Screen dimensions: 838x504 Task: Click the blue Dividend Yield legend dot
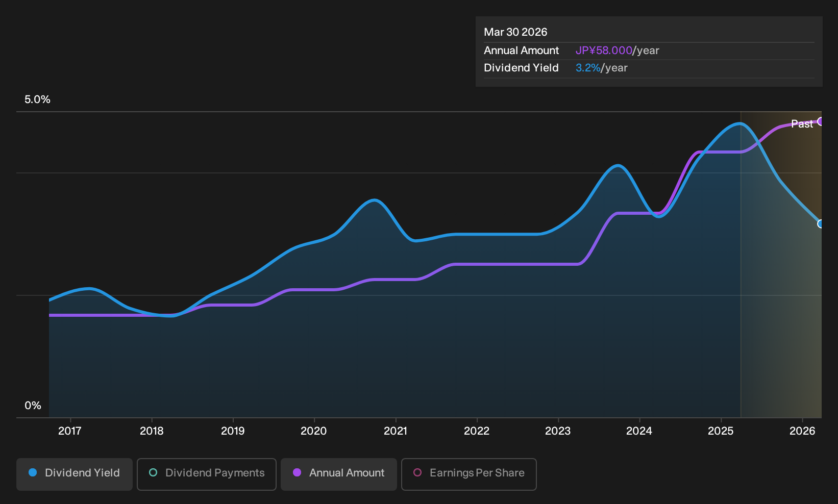coord(33,473)
